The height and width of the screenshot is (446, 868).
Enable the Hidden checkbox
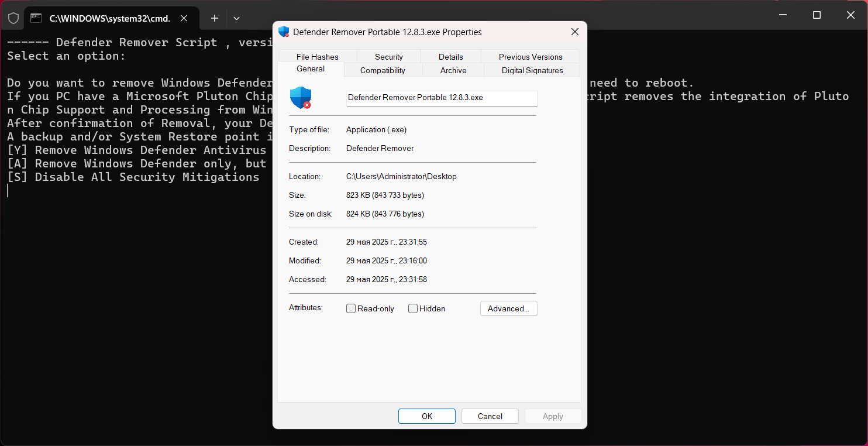click(413, 308)
